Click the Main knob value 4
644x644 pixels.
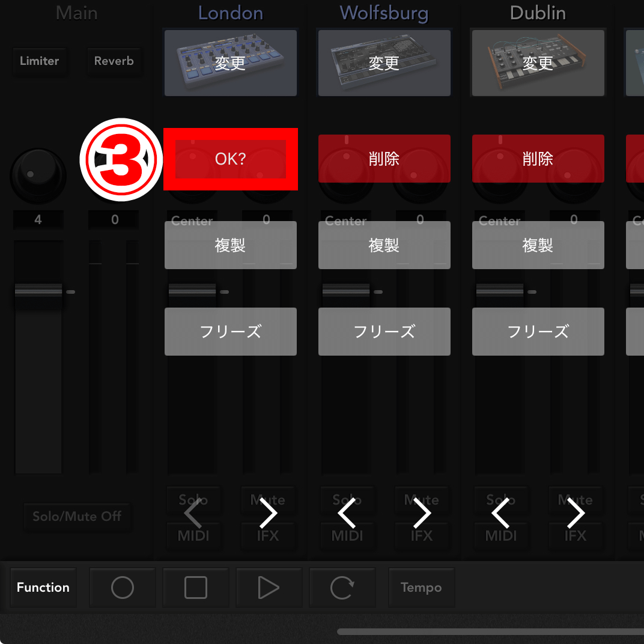pos(38,220)
